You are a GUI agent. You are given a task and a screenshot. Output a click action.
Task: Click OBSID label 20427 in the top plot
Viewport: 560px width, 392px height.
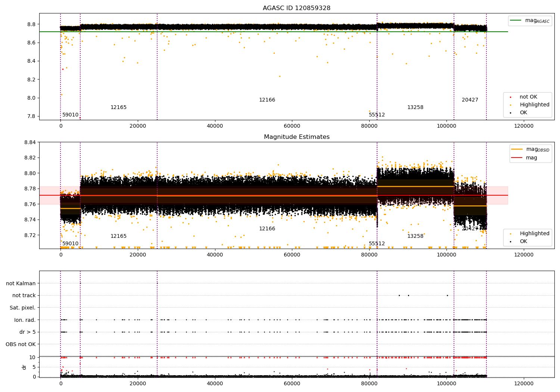click(x=470, y=100)
